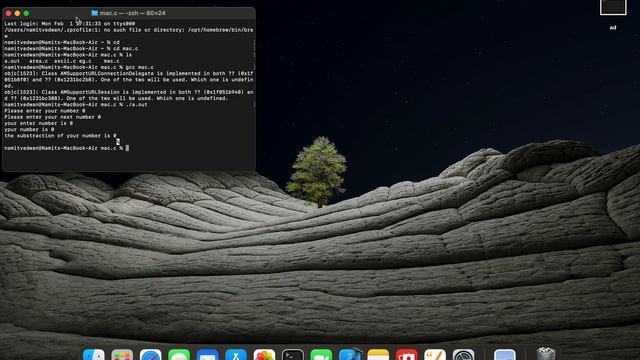
Task: Open Finder from the Dock
Action: 93,355
